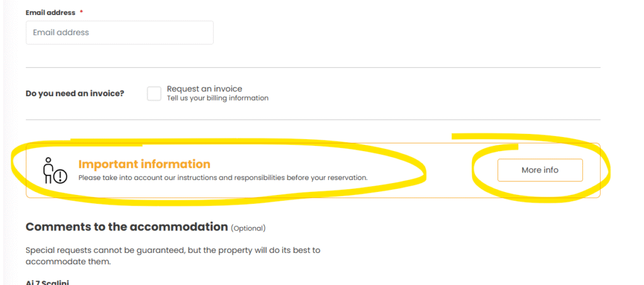Click the "Request an invoice" label
644x285 pixels.
tap(204, 89)
